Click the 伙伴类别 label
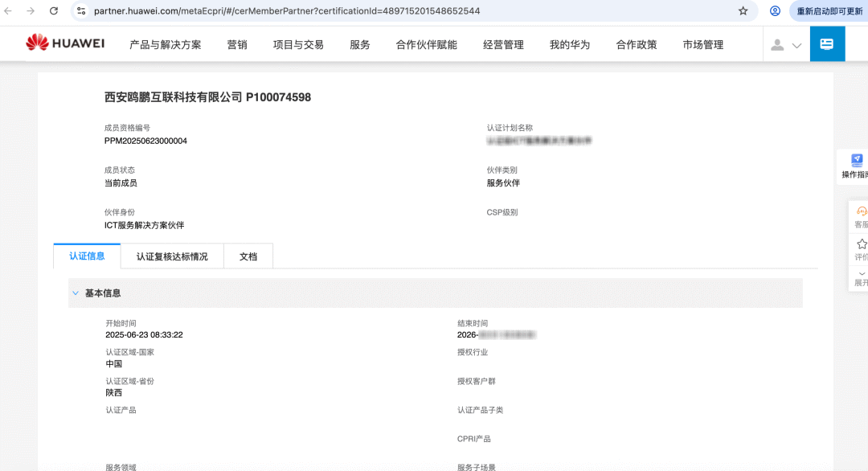Image resolution: width=868 pixels, height=471 pixels. tap(502, 170)
